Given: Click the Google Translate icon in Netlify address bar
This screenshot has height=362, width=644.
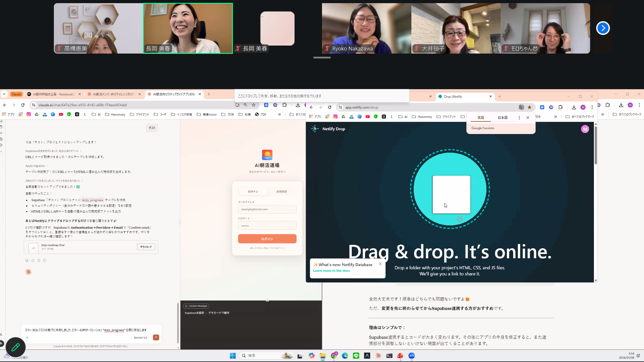Looking at the screenshot, I should [521, 107].
